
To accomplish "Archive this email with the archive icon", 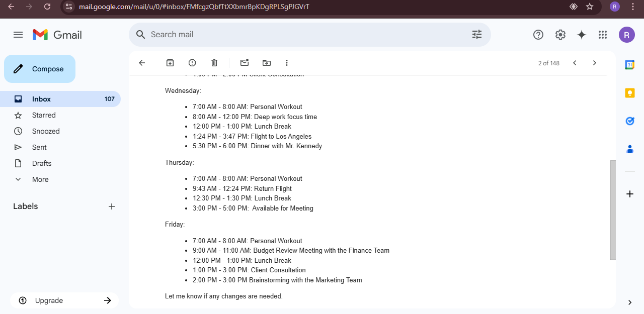I will (x=170, y=63).
